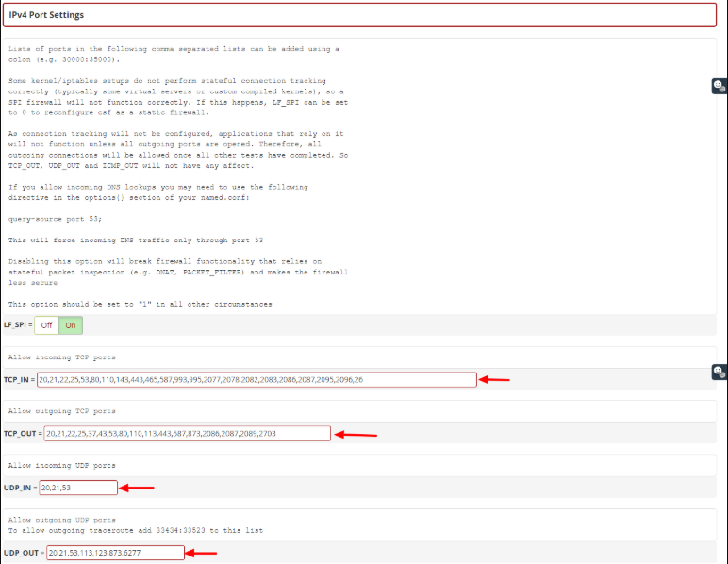The image size is (728, 564).
Task: Open the chat widget icon beside the description
Action: point(720,86)
